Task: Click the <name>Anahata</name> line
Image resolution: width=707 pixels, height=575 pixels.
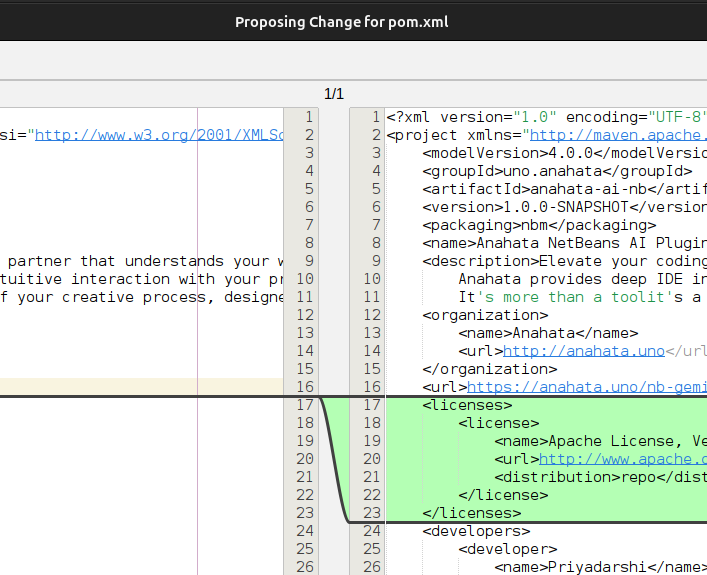Action: (x=548, y=333)
